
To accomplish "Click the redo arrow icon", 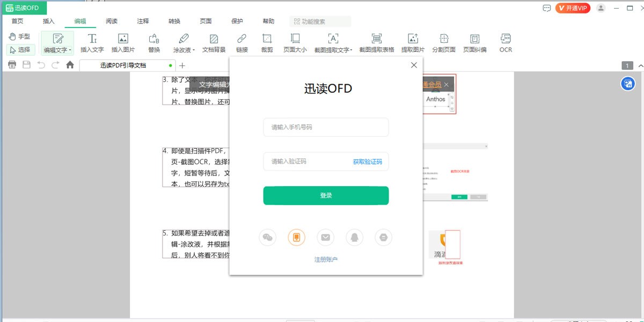I will pyautogui.click(x=55, y=65).
